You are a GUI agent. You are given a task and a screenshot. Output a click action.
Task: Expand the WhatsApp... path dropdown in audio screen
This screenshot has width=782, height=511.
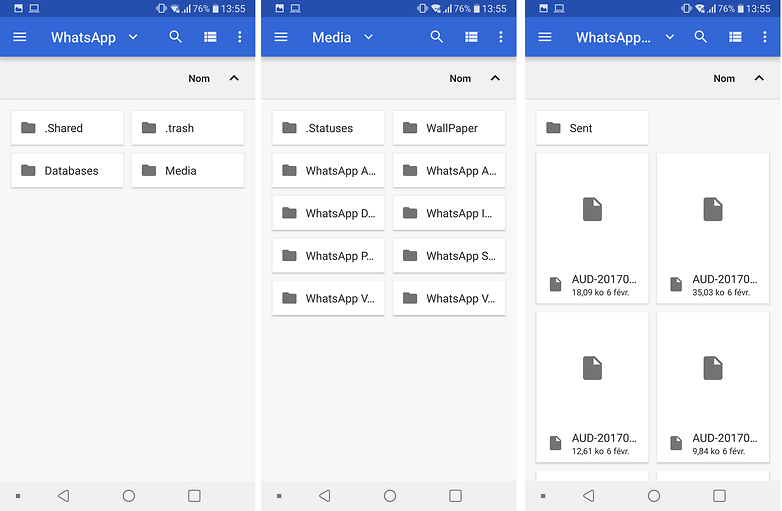click(670, 37)
